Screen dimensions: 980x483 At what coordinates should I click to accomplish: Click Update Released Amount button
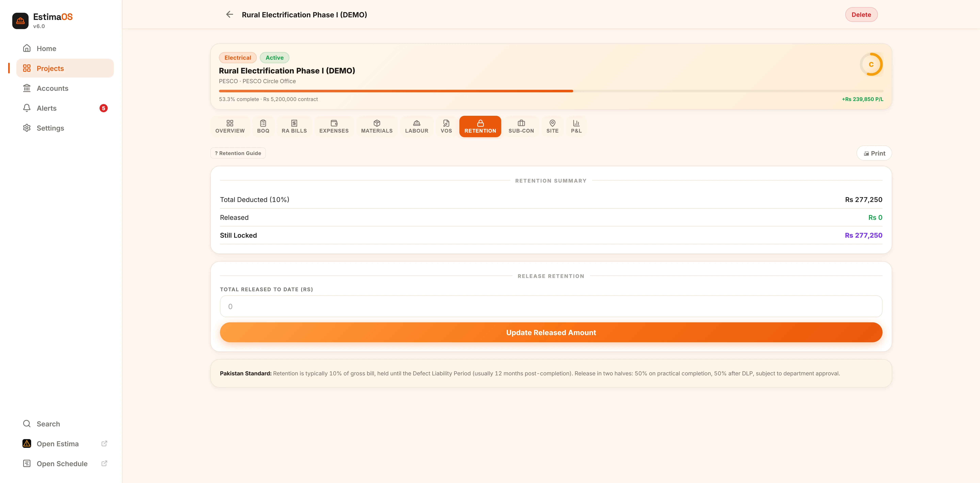tap(551, 333)
